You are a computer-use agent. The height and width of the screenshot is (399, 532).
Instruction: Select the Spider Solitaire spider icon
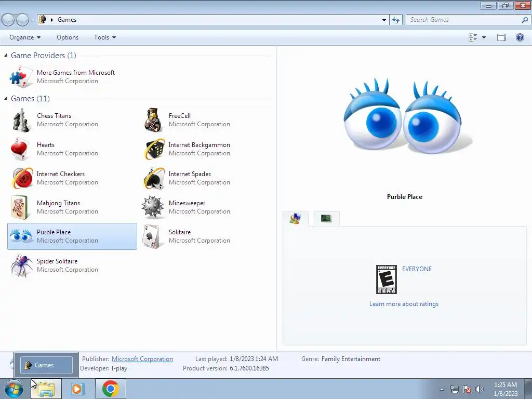22,265
